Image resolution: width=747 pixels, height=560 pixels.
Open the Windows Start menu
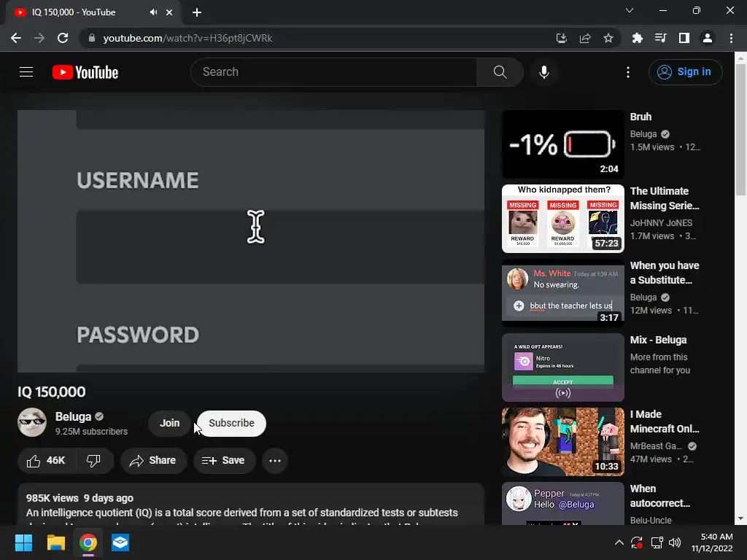tap(23, 542)
